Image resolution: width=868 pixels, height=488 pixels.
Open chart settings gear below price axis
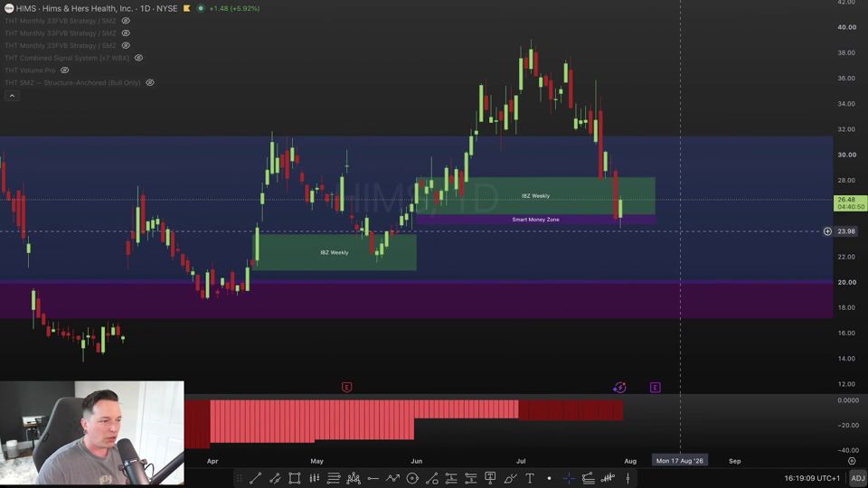click(852, 461)
